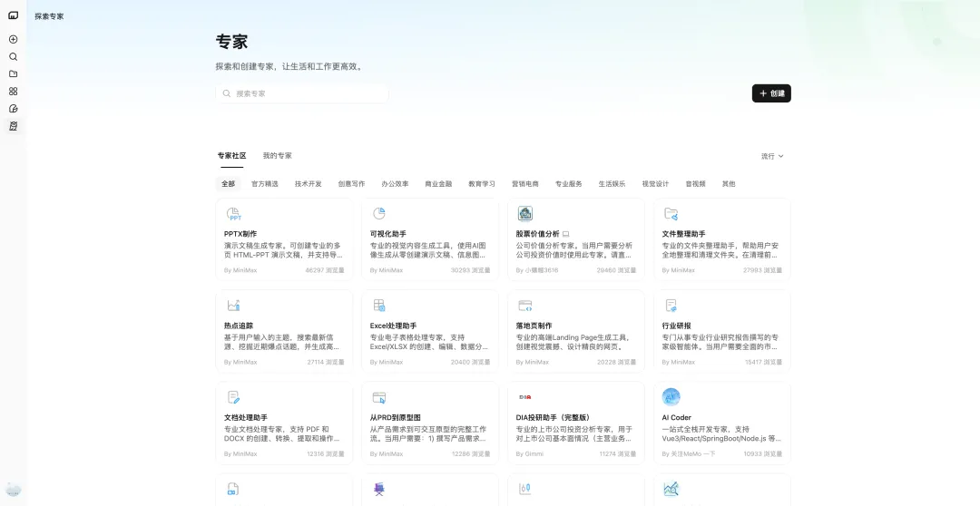980x506 pixels.
Task: Click the 股票价值分析 card icon
Action: pyautogui.click(x=525, y=214)
